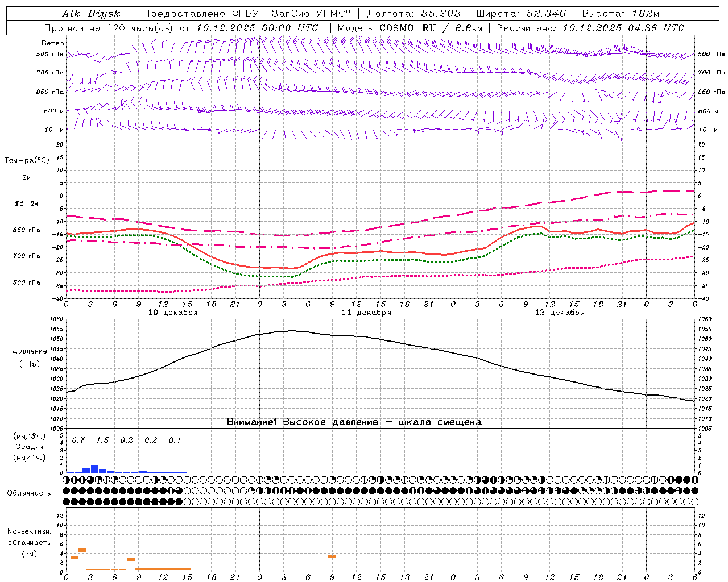Click the Облачность panel label
Image resolution: width=728 pixels, height=582 pixels.
pyautogui.click(x=29, y=493)
